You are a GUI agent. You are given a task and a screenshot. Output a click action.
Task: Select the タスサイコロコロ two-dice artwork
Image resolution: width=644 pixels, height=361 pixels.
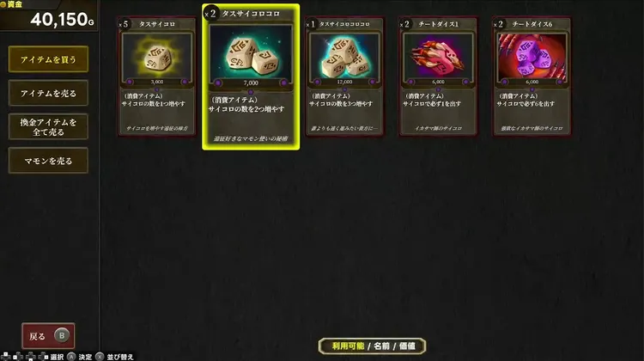point(251,52)
